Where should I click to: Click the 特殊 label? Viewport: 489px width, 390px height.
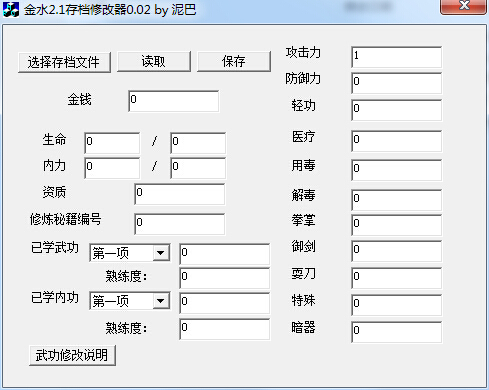click(x=303, y=300)
